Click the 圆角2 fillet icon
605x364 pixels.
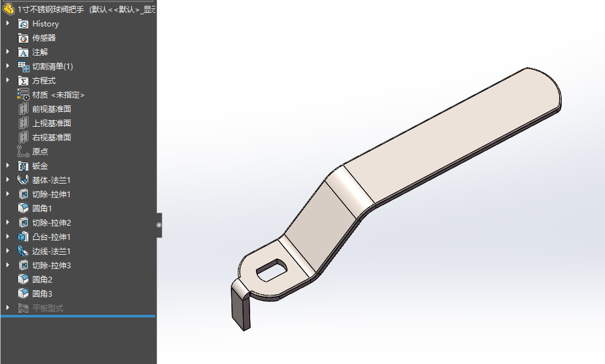[23, 279]
